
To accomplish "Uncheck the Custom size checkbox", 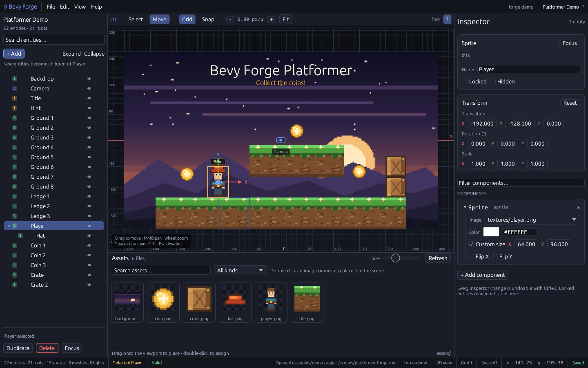I will [x=471, y=244].
